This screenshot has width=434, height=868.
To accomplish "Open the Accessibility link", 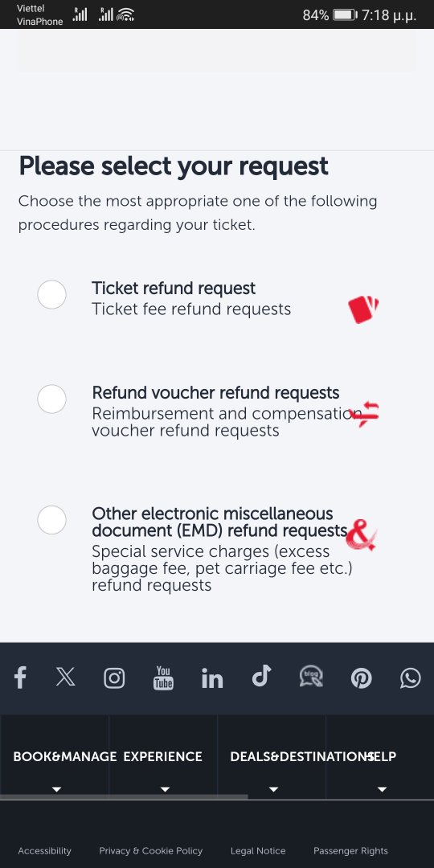I will [45, 851].
